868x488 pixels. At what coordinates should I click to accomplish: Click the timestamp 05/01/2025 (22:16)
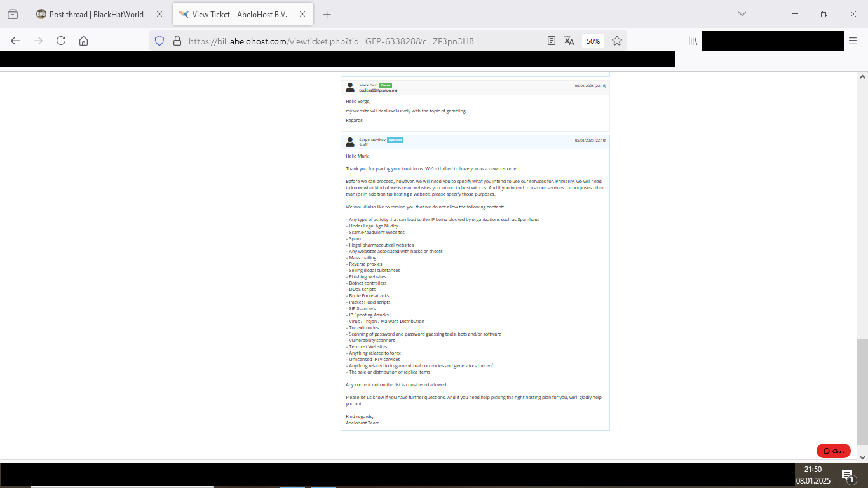[x=590, y=86]
